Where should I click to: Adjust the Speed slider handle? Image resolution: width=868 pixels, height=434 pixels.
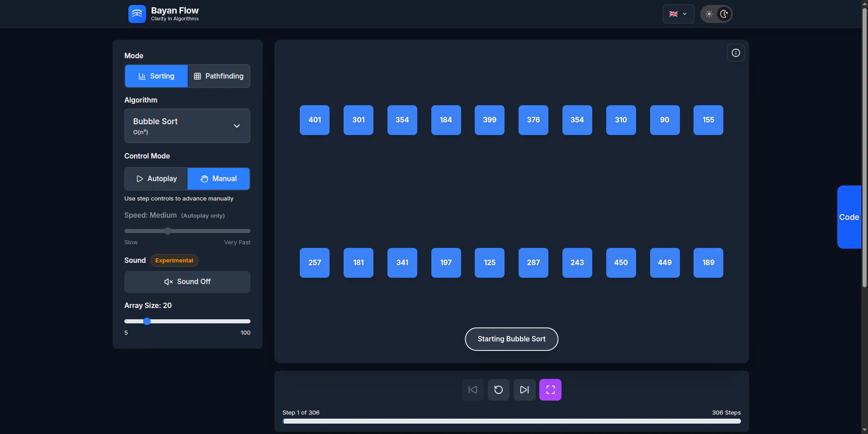[x=168, y=231]
